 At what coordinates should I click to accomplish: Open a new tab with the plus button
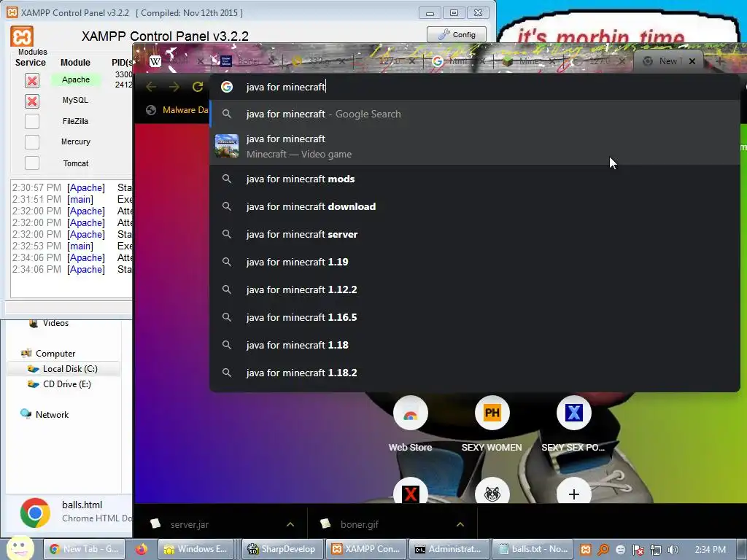pyautogui.click(x=720, y=61)
